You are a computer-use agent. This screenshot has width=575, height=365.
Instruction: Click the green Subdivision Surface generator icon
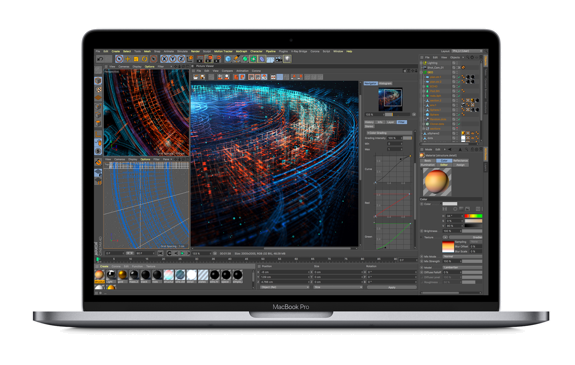pyautogui.click(x=245, y=59)
